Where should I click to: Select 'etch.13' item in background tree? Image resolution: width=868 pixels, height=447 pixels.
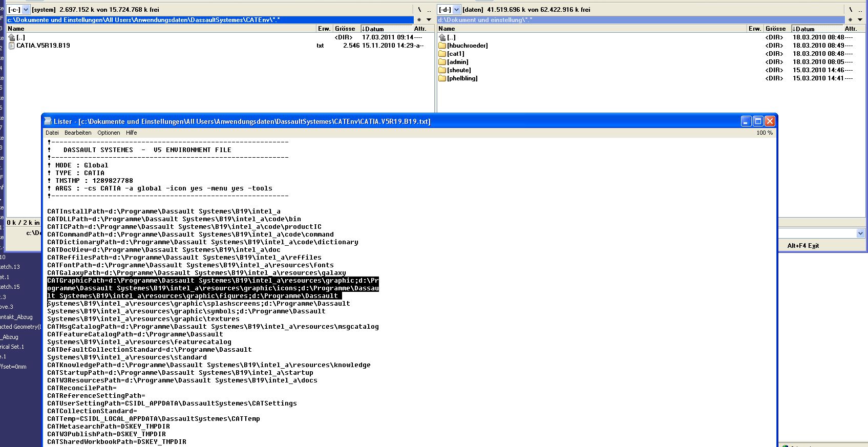10,267
